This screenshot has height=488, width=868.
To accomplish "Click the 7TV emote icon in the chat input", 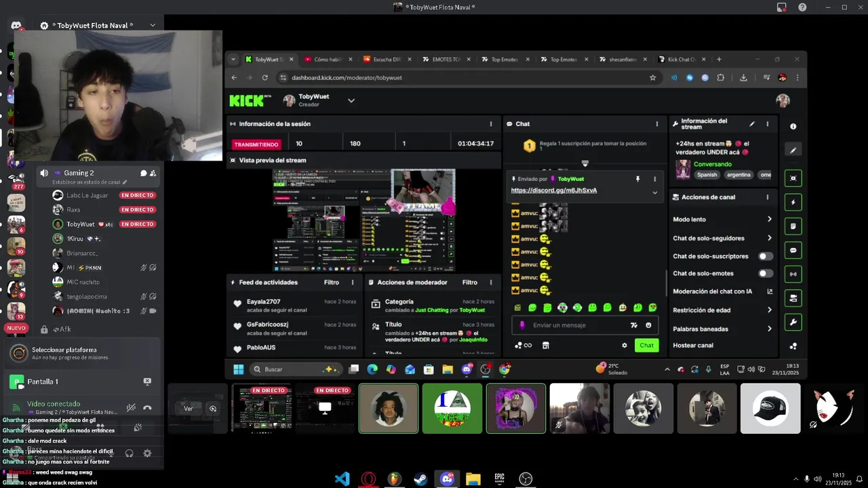I will 634,325.
